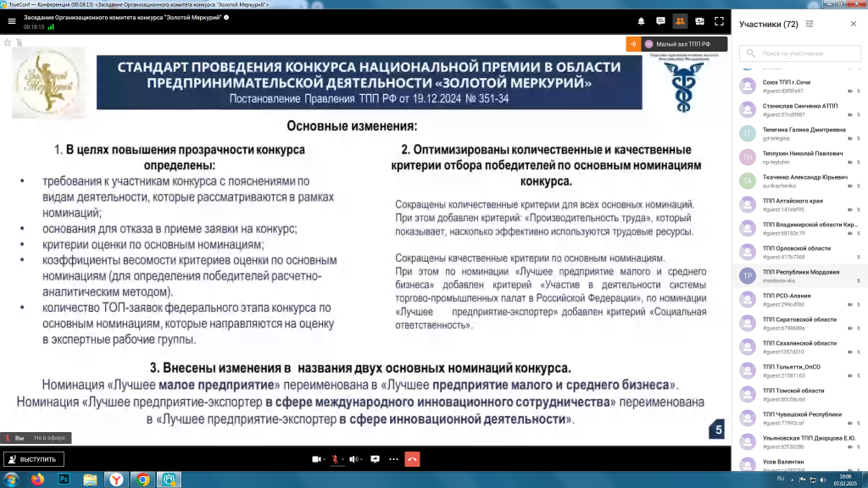Toggle the participants list icon
The image size is (868, 488).
680,21
